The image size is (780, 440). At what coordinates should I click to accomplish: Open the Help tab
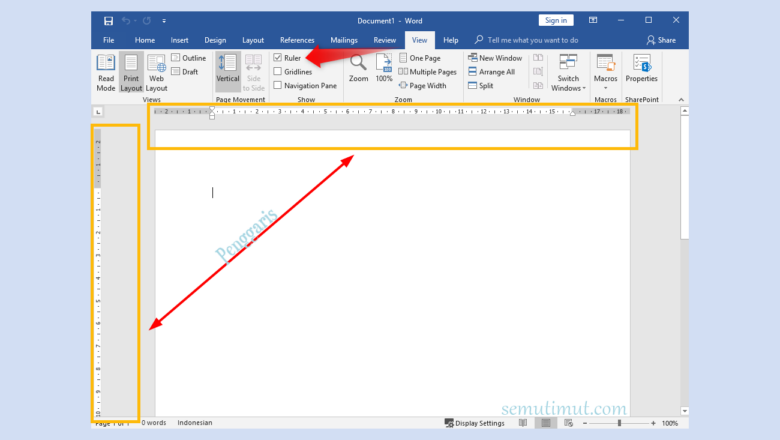tap(451, 40)
